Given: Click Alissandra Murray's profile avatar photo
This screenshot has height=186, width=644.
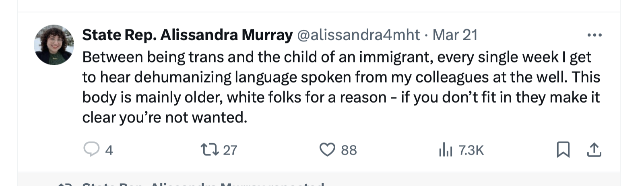Looking at the screenshot, I should (x=54, y=45).
